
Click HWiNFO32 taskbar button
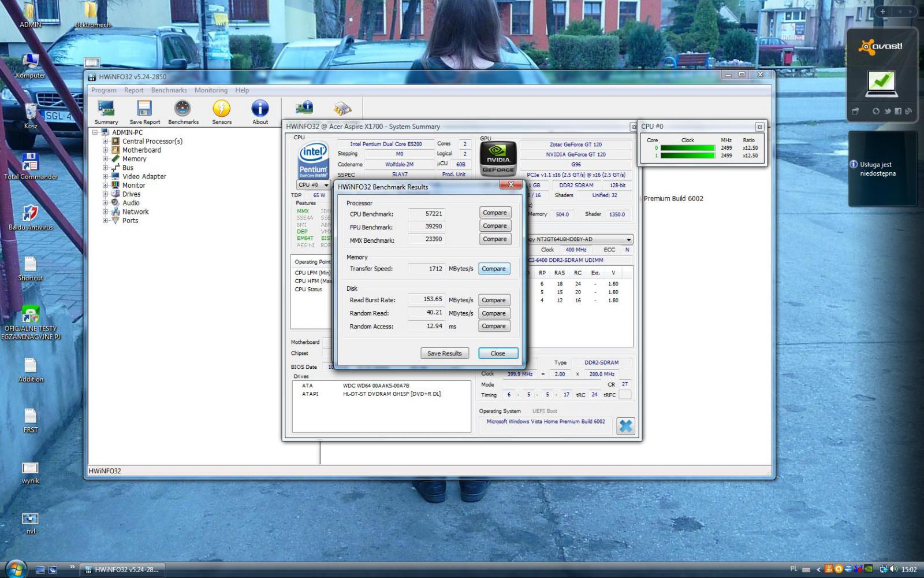[x=122, y=569]
